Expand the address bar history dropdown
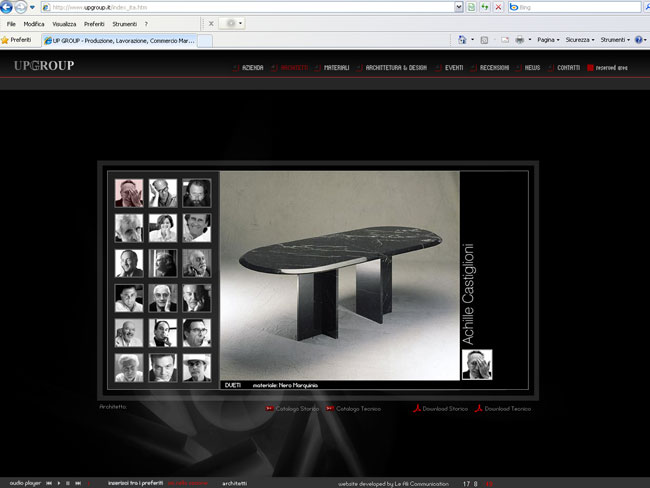The height and width of the screenshot is (488, 650). (x=458, y=7)
